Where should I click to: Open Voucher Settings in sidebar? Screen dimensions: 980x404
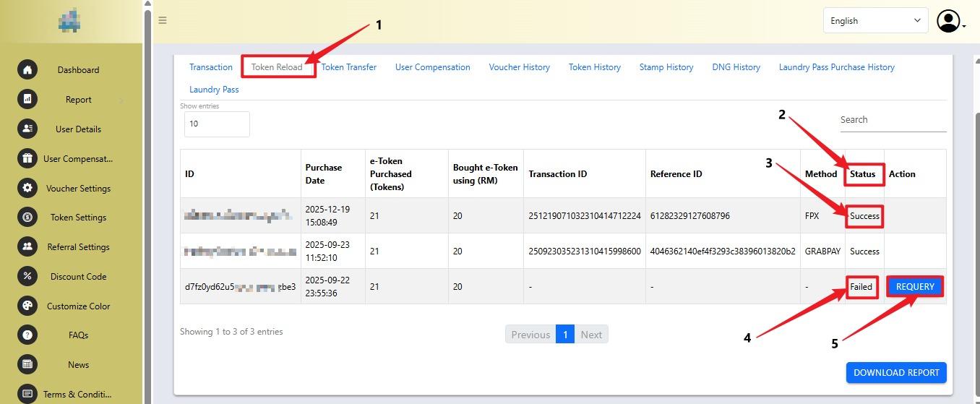[78, 189]
